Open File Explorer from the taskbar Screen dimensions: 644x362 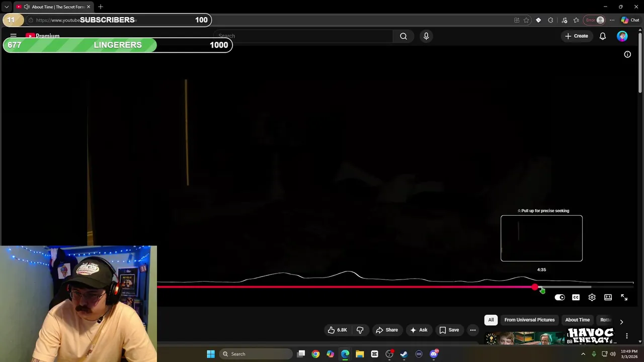(360, 354)
